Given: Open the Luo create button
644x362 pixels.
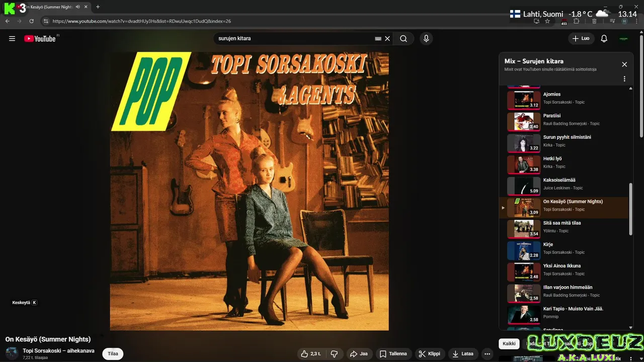Looking at the screenshot, I should pos(581,39).
